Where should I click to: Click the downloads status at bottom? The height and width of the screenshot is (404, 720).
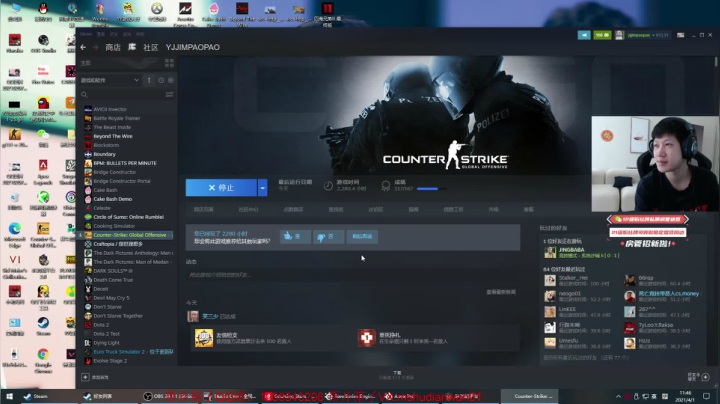click(397, 375)
